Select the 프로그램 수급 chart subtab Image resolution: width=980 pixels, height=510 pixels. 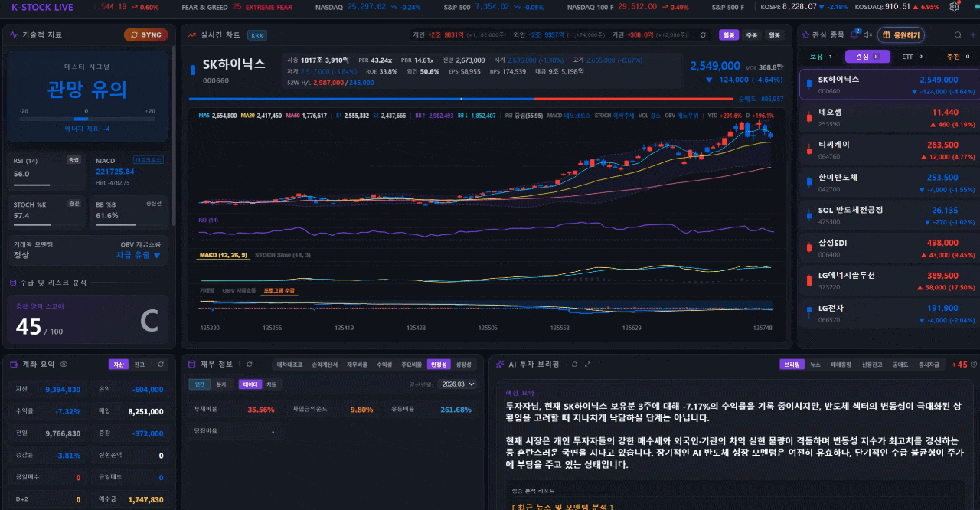tap(279, 291)
